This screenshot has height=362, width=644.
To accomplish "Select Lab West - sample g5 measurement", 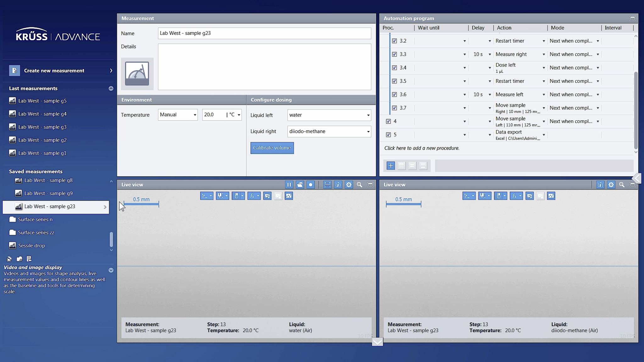I will (x=42, y=101).
